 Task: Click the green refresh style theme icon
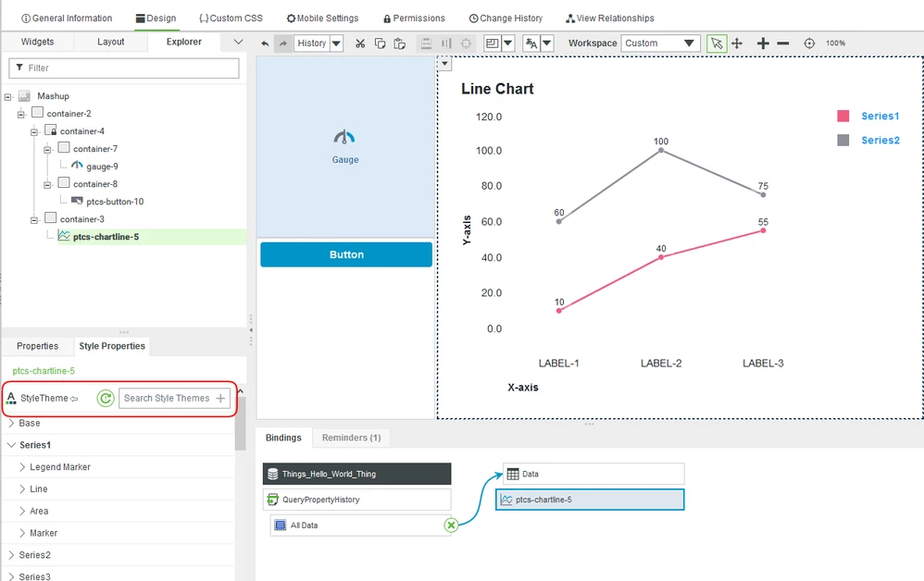pos(106,399)
